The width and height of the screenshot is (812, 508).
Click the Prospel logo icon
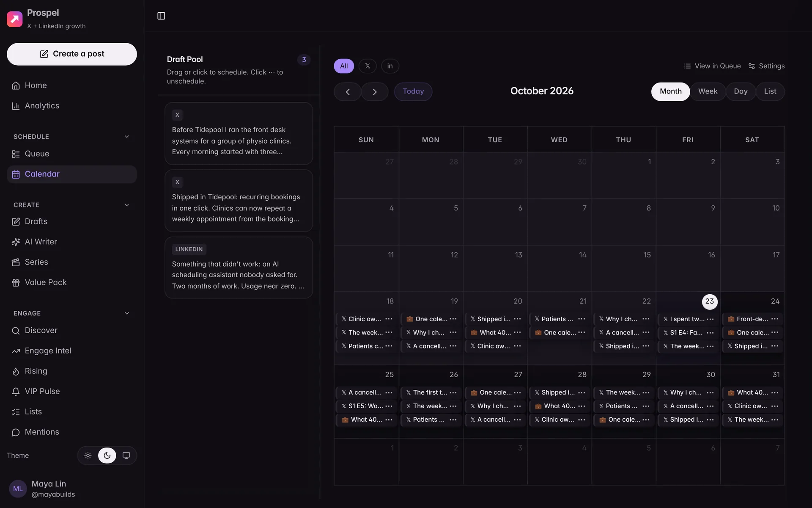click(x=14, y=19)
